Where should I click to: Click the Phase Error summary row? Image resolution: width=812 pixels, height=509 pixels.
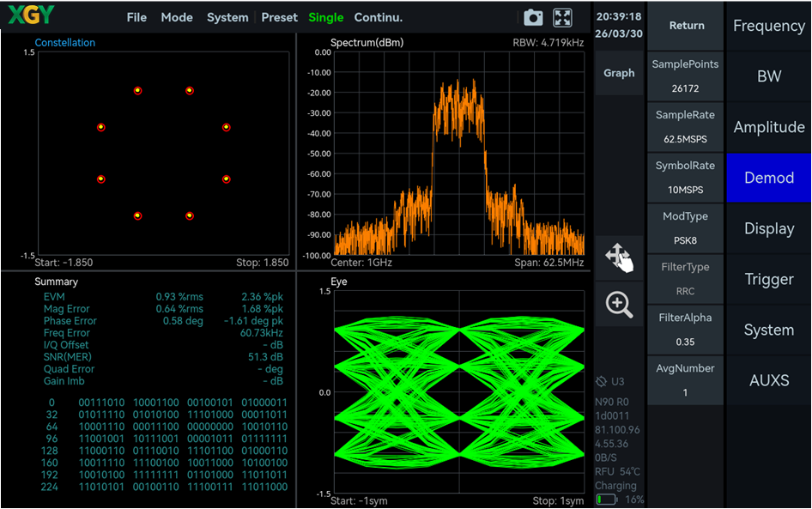(163, 320)
